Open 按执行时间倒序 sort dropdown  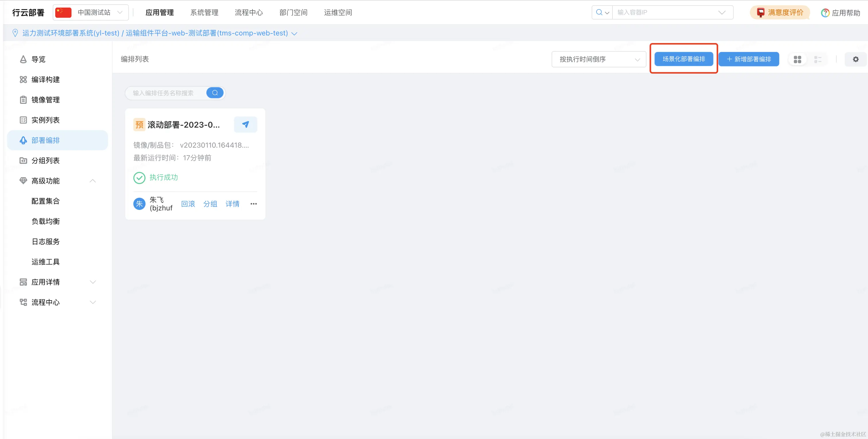pyautogui.click(x=598, y=59)
